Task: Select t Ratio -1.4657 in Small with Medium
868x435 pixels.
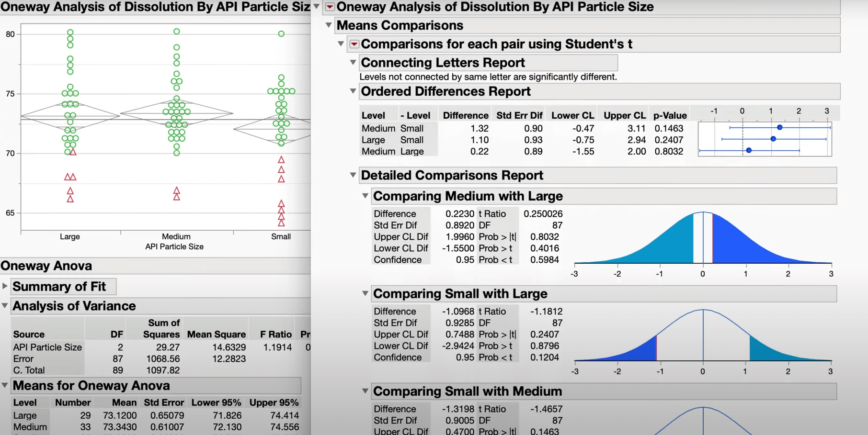Action: tap(546, 409)
